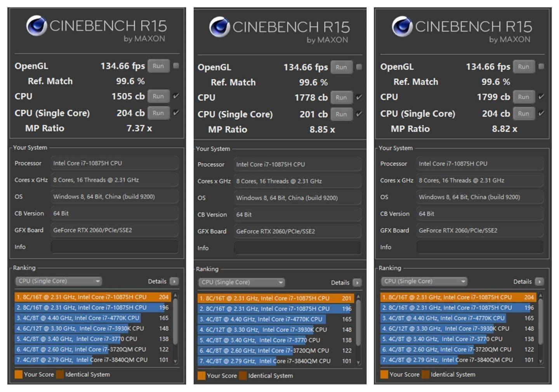Click the Cinebench logo in the left window
Image resolution: width=559 pixels, height=392 pixels.
tap(36, 26)
